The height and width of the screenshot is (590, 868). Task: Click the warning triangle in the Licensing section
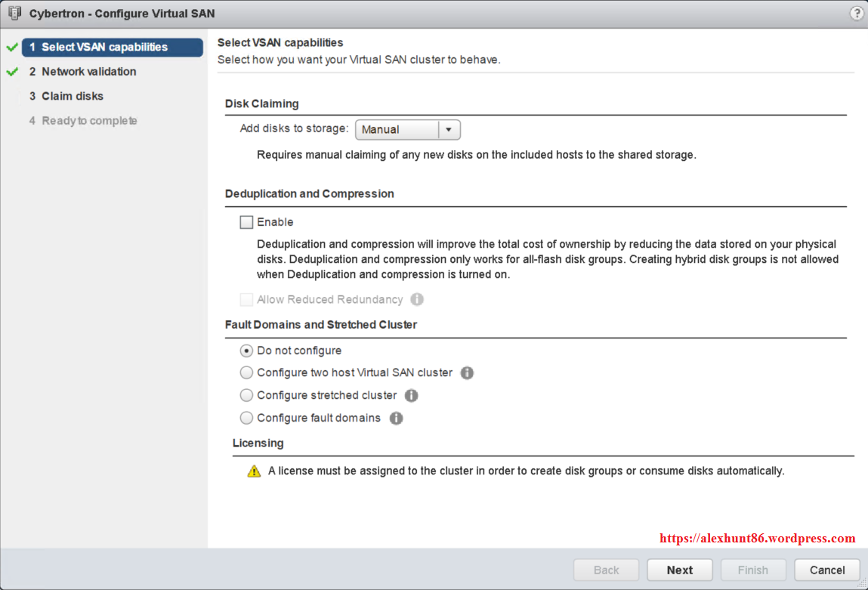pyautogui.click(x=254, y=470)
